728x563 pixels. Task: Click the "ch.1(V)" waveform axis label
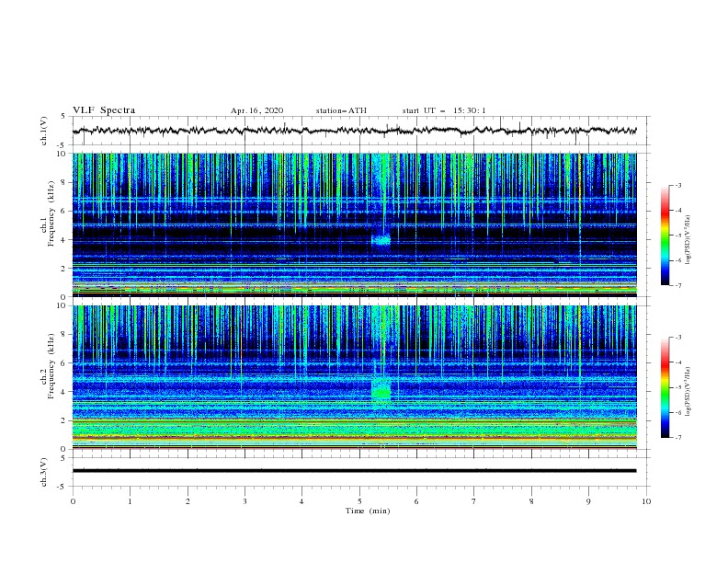(x=44, y=131)
